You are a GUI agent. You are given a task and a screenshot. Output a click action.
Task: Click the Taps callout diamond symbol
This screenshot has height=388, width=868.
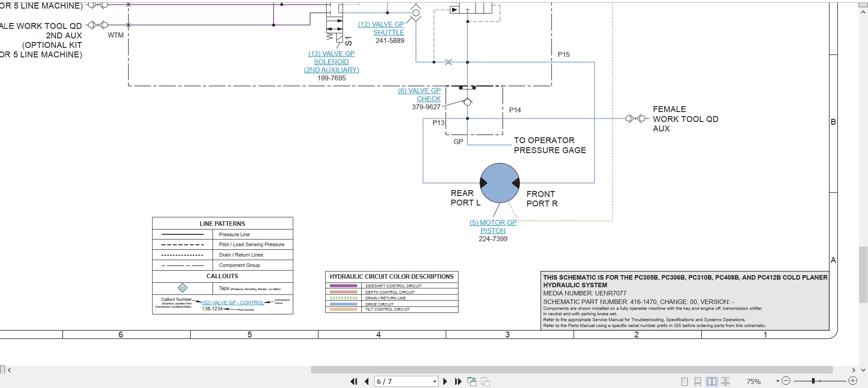pyautogui.click(x=183, y=288)
